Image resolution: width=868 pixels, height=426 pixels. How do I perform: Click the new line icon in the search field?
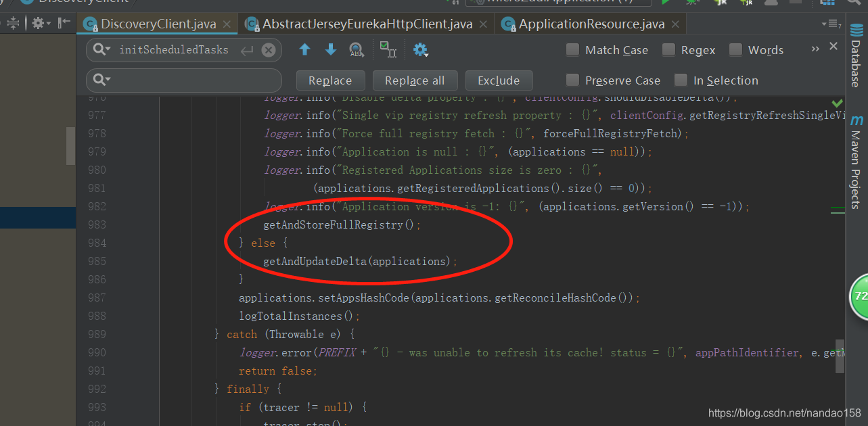pos(247,50)
